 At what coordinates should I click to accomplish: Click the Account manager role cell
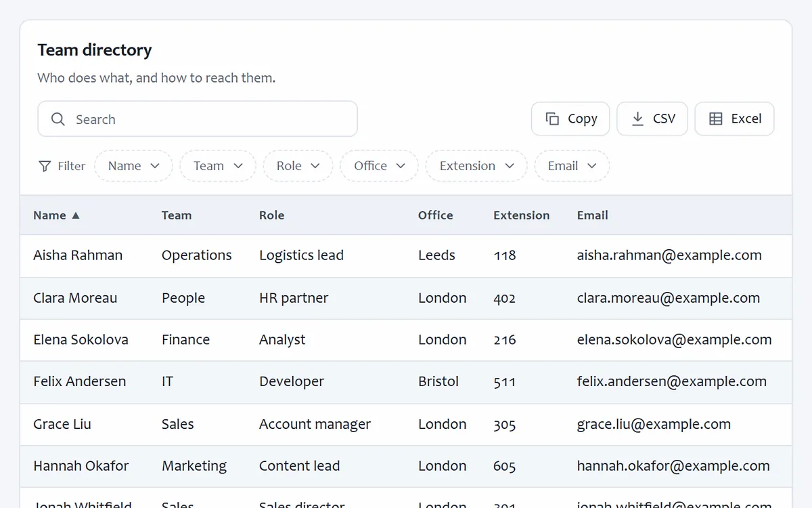coord(315,425)
